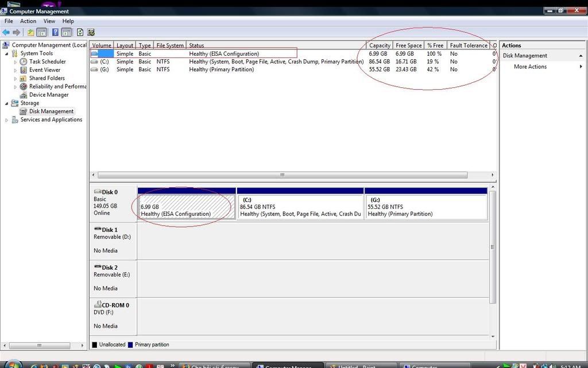Click the Back arrow toolbar icon
The height and width of the screenshot is (368, 588).
(6, 33)
